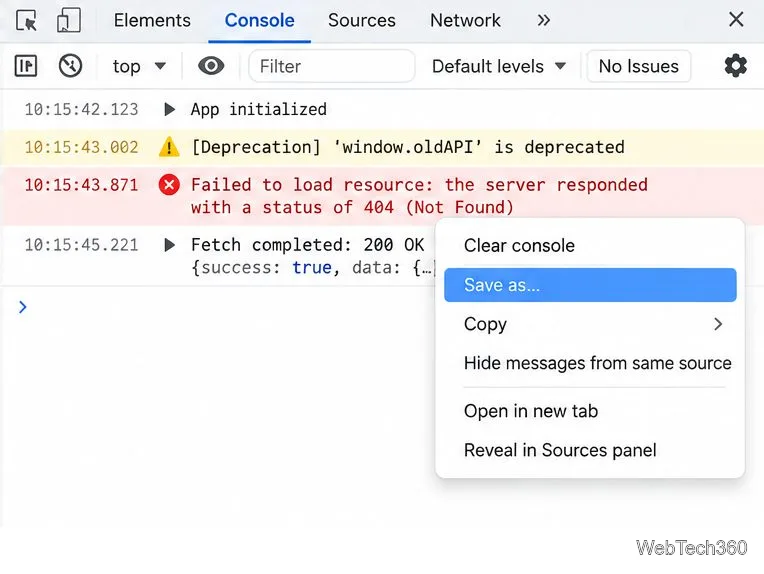Activate the inspect element picker icon
Viewport: 764px width, 574px height.
(26, 20)
